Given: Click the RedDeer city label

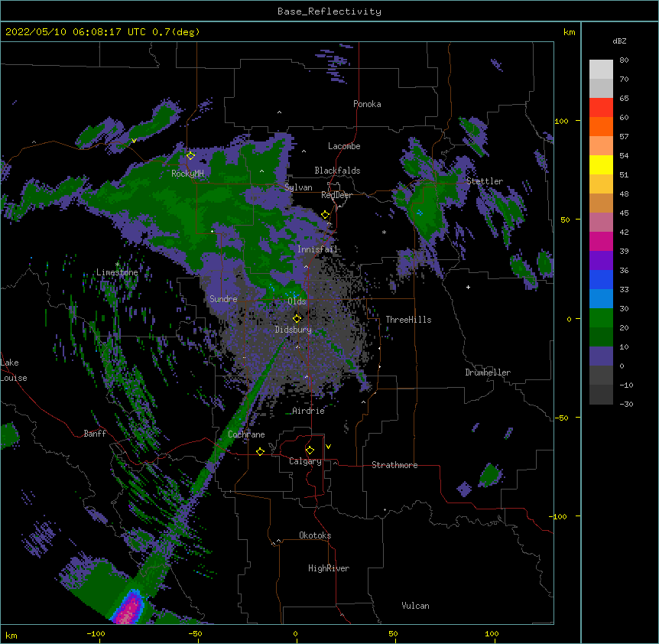Looking at the screenshot, I should coord(336,195).
